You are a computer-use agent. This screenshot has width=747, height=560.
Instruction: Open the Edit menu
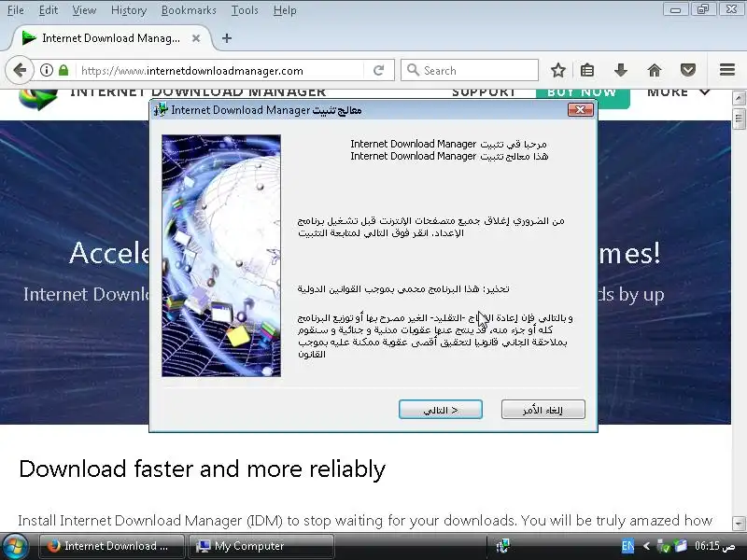(x=49, y=10)
